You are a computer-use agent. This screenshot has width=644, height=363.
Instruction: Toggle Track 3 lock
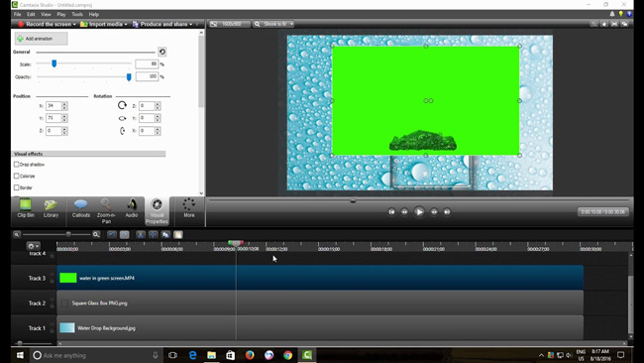53,281
